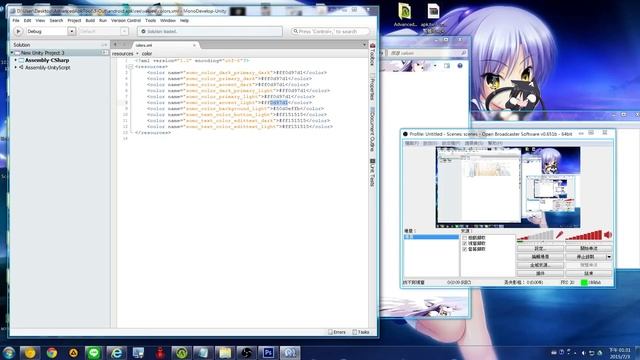The width and height of the screenshot is (640, 360).
Task: Expand the Assembly-UnityScript project
Action: tap(16, 67)
